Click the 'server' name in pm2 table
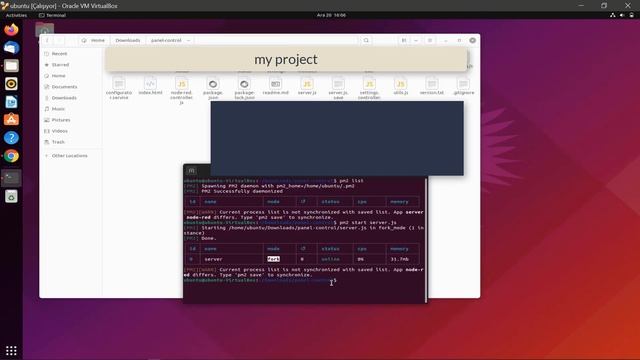The image size is (640, 360). tap(213, 259)
